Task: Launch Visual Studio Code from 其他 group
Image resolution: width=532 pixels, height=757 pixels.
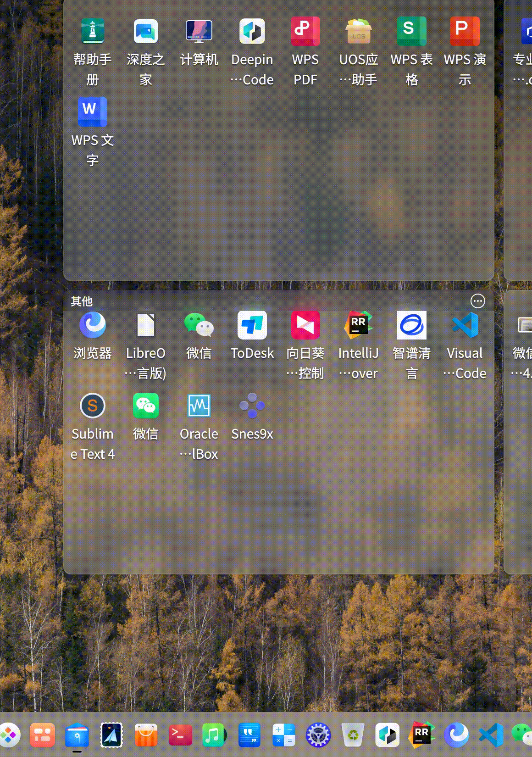Action: 465,325
